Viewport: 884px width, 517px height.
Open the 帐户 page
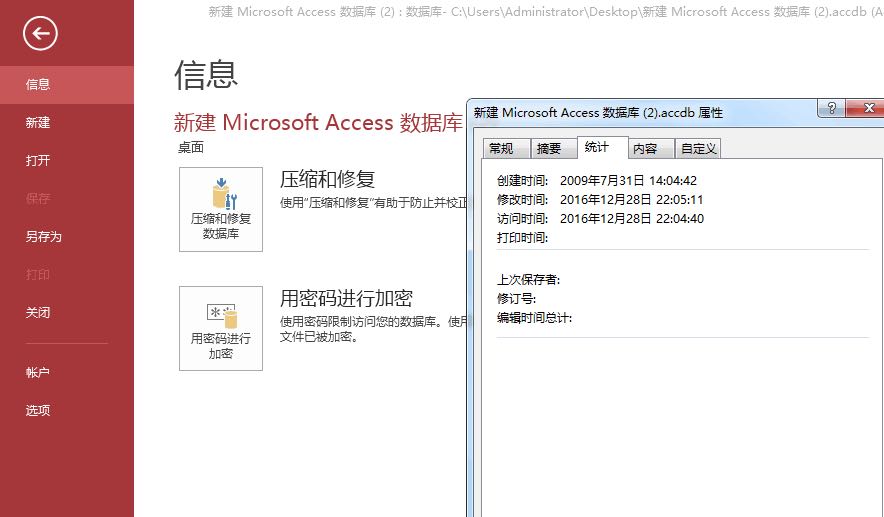(67, 373)
